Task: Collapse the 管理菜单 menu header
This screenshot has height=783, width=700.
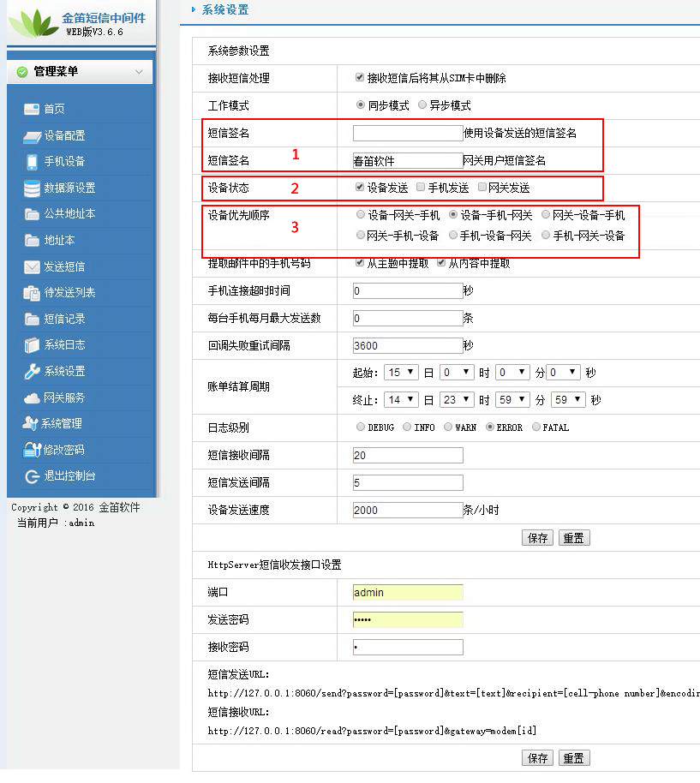Action: click(139, 72)
